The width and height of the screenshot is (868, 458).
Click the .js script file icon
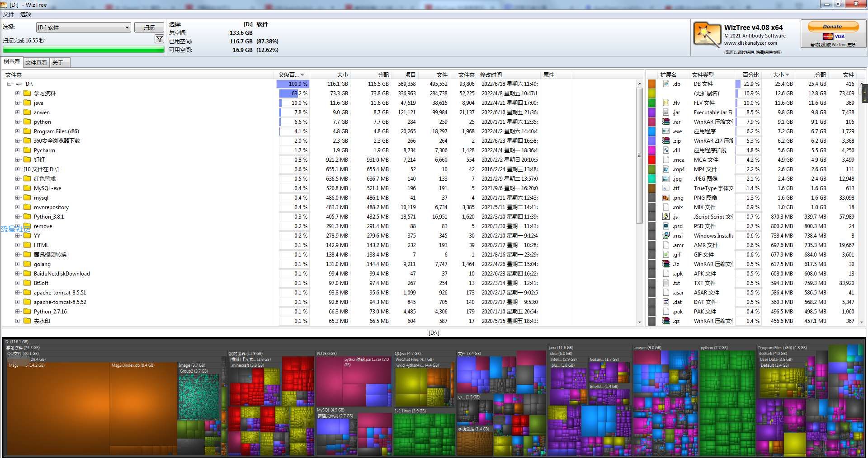click(x=666, y=216)
